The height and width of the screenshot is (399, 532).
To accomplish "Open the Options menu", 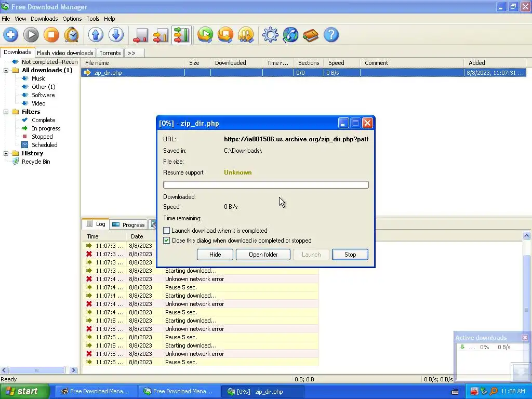I will (x=72, y=19).
